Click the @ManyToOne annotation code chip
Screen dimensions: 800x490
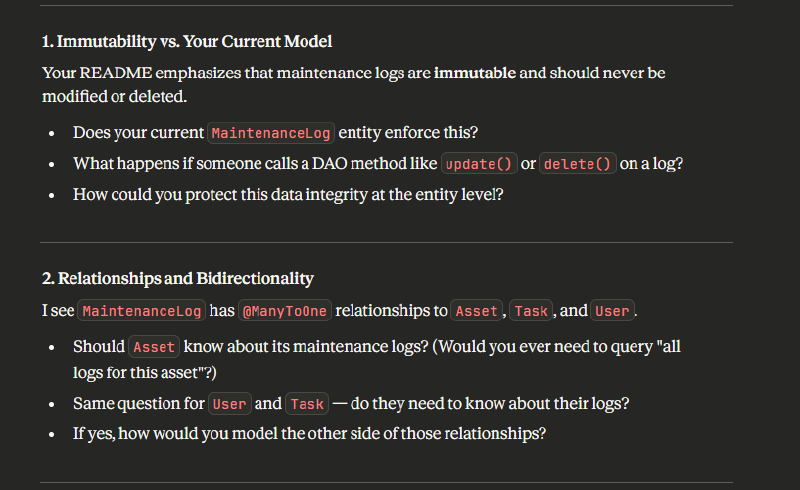coord(285,311)
